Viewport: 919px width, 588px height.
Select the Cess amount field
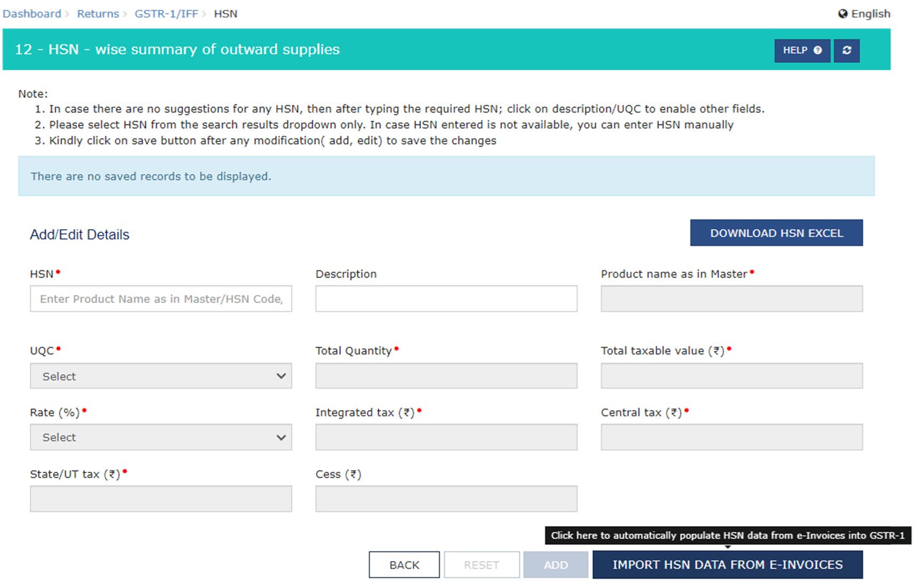tap(446, 499)
